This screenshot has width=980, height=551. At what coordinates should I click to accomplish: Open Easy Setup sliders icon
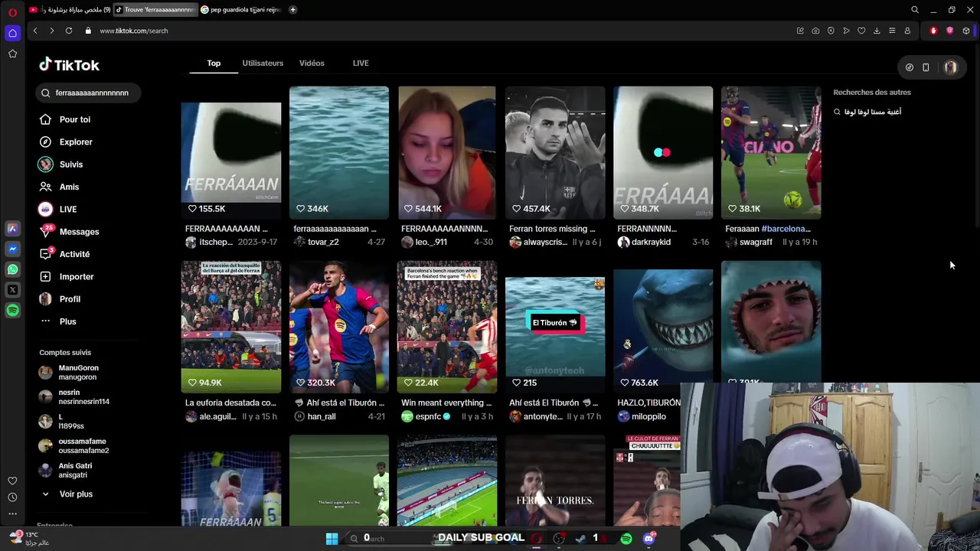(x=892, y=31)
